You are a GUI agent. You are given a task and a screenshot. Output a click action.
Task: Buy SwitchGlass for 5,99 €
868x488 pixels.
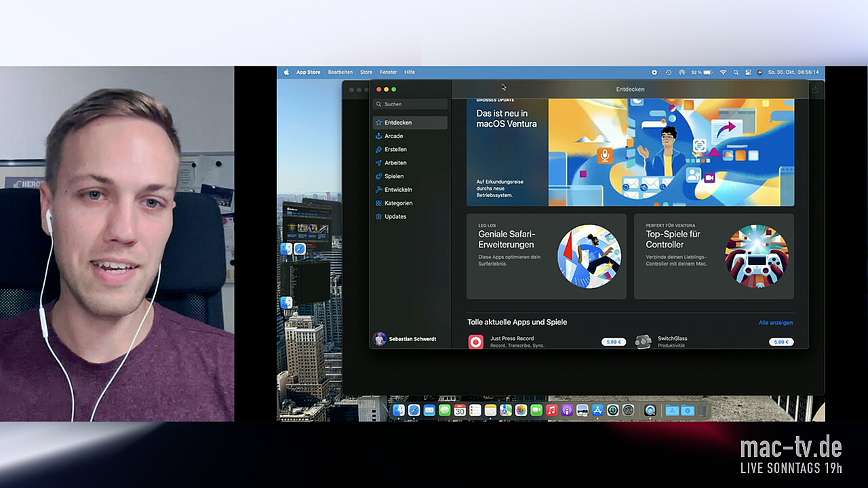tap(781, 342)
